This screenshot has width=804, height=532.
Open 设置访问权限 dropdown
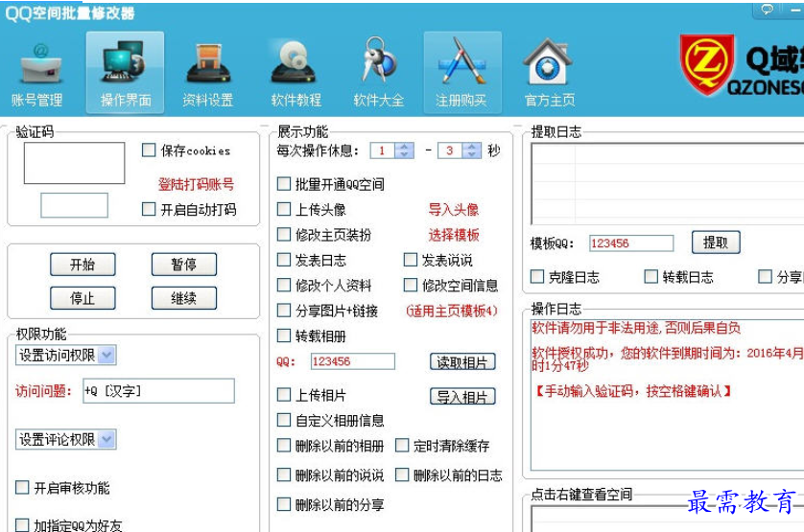pos(66,355)
